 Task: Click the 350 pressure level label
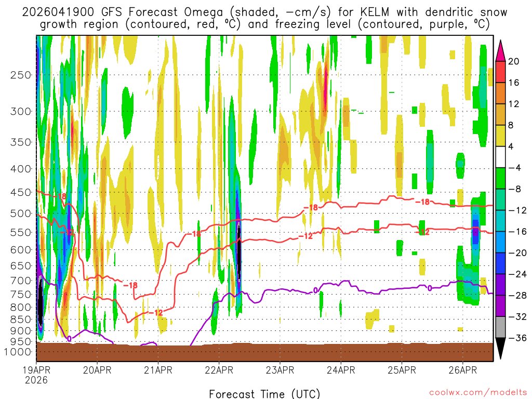click(x=21, y=142)
